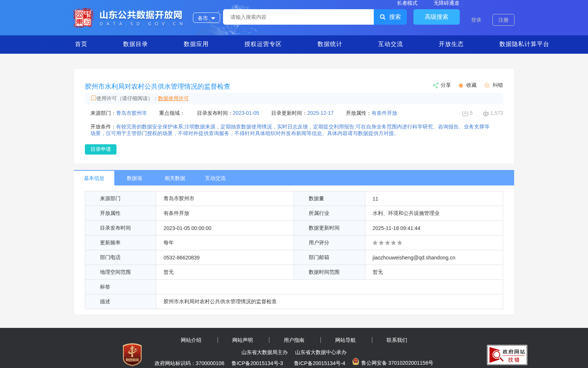This screenshot has height=368, width=588.
Task: Open 数据目录 in navigation bar
Action: pos(135,44)
